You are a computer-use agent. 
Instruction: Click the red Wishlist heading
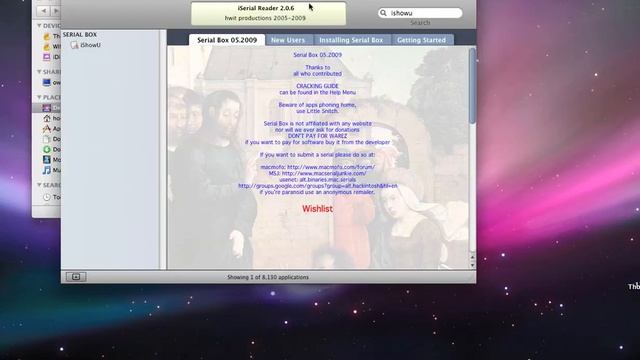pos(317,209)
